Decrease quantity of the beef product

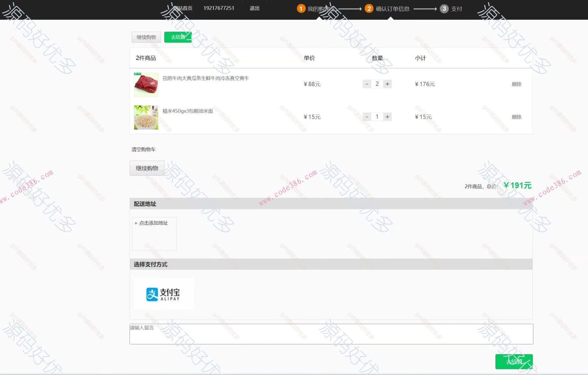click(x=367, y=84)
